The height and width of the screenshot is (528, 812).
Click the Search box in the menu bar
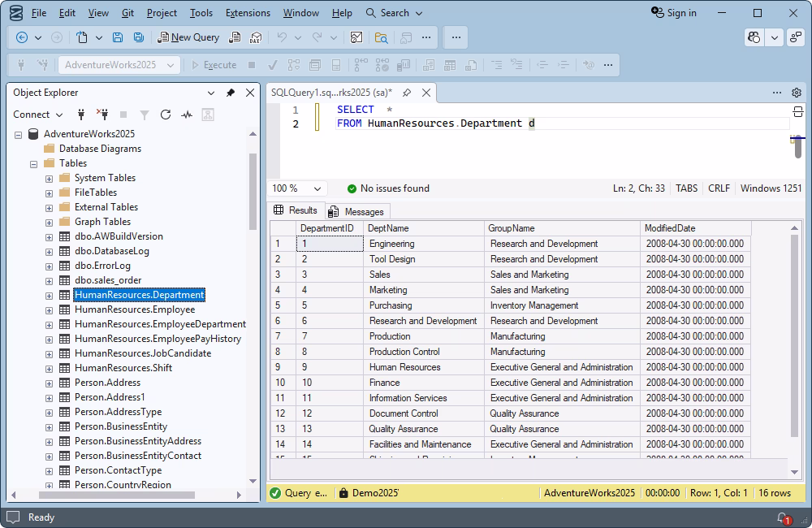coord(394,13)
